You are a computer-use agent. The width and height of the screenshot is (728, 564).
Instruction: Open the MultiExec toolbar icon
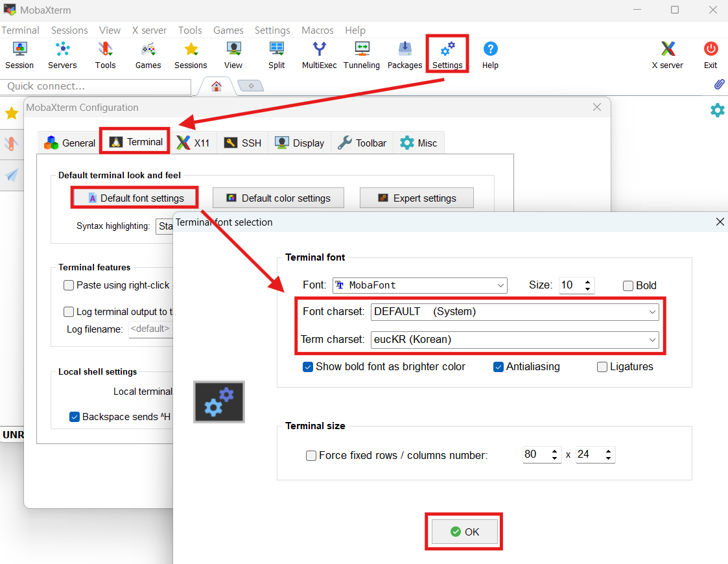[320, 55]
